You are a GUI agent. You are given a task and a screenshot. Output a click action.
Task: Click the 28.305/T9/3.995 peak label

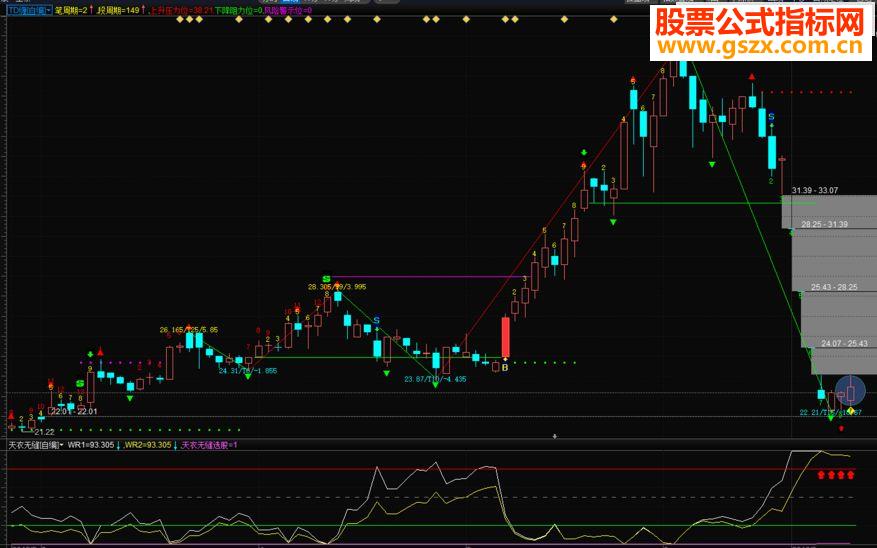pyautogui.click(x=337, y=287)
